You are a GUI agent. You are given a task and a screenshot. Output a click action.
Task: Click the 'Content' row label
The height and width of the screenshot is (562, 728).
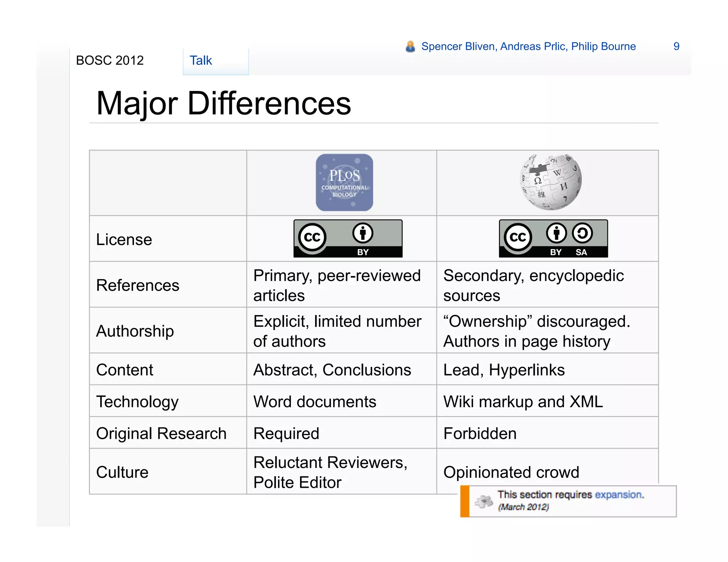point(124,370)
